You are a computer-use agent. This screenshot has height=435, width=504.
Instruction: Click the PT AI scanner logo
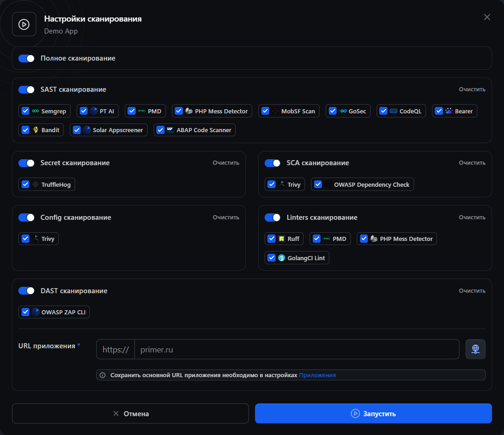tap(94, 111)
